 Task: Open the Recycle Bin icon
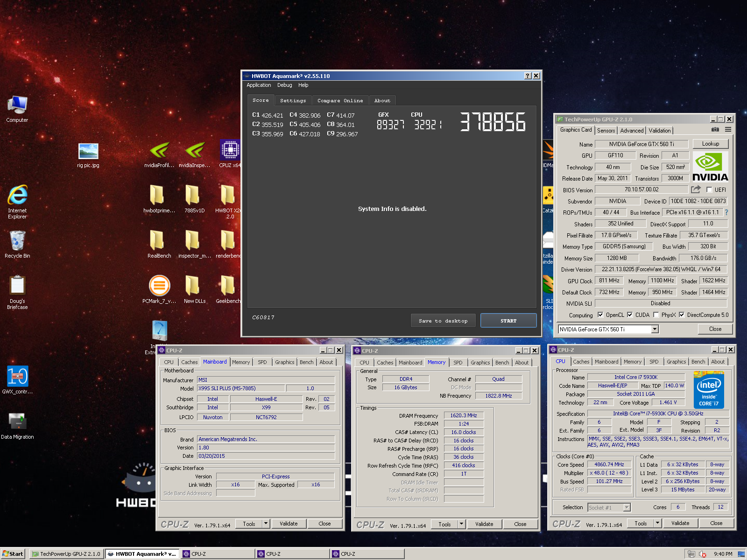(17, 245)
